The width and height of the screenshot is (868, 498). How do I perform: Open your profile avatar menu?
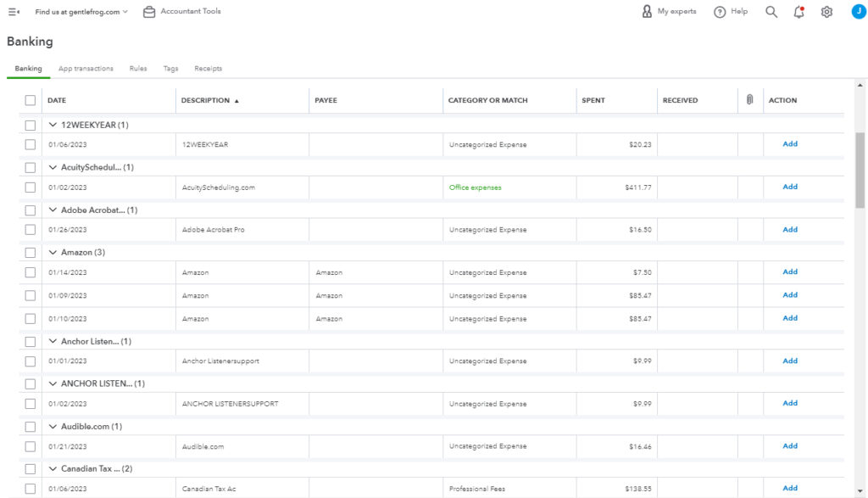(x=859, y=11)
